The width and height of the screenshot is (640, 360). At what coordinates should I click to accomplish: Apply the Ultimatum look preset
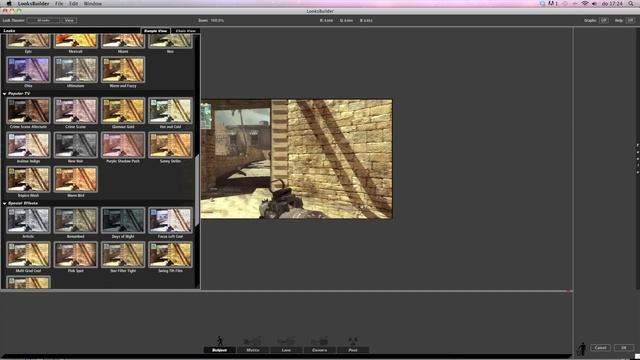click(76, 70)
